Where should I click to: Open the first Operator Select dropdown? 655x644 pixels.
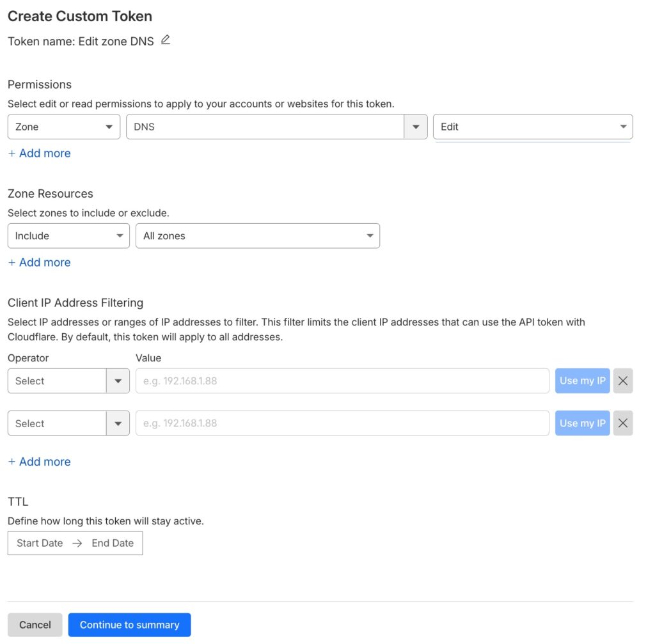pos(68,381)
